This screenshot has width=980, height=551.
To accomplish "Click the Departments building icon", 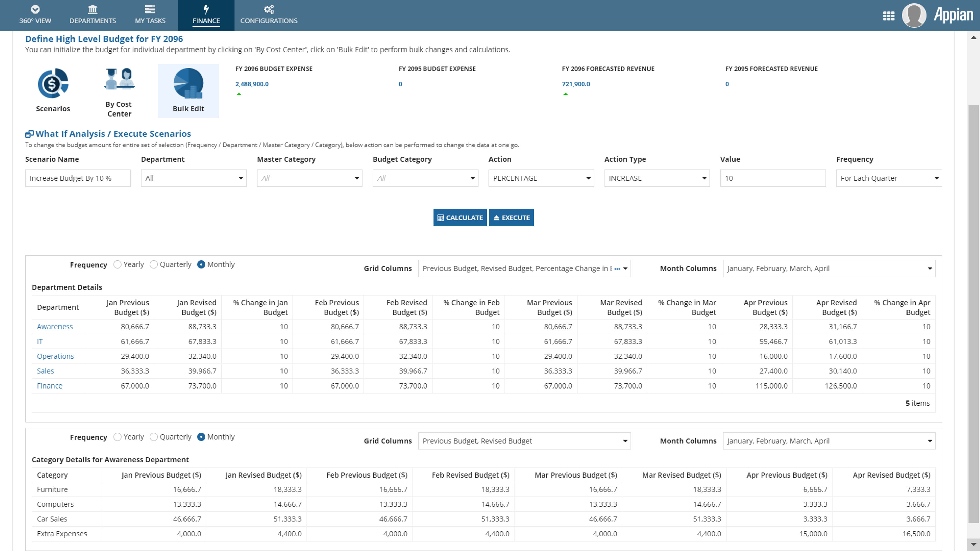I will (x=92, y=9).
